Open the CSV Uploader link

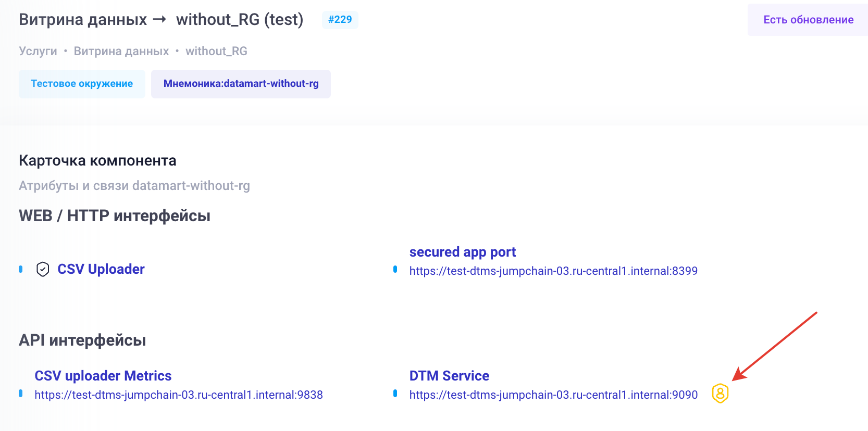pyautogui.click(x=101, y=269)
